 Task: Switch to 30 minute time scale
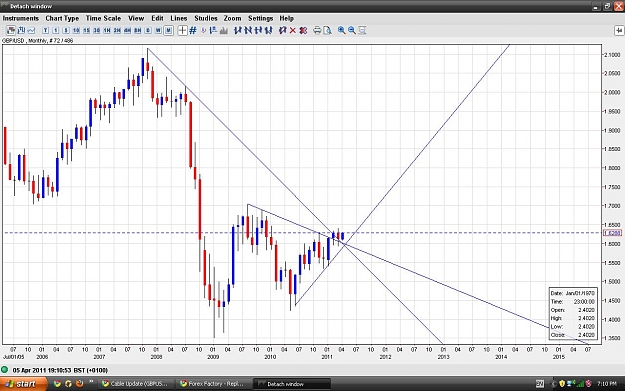[97, 30]
